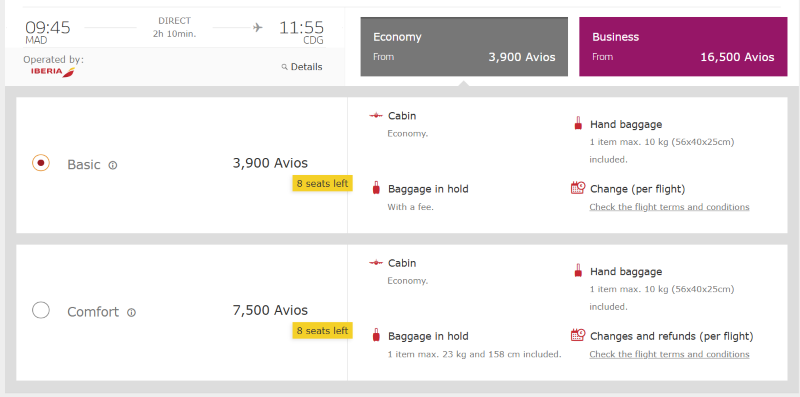The height and width of the screenshot is (397, 800).
Task: Click Hand baggage suitcase icon in Basic fare
Action: point(578,123)
